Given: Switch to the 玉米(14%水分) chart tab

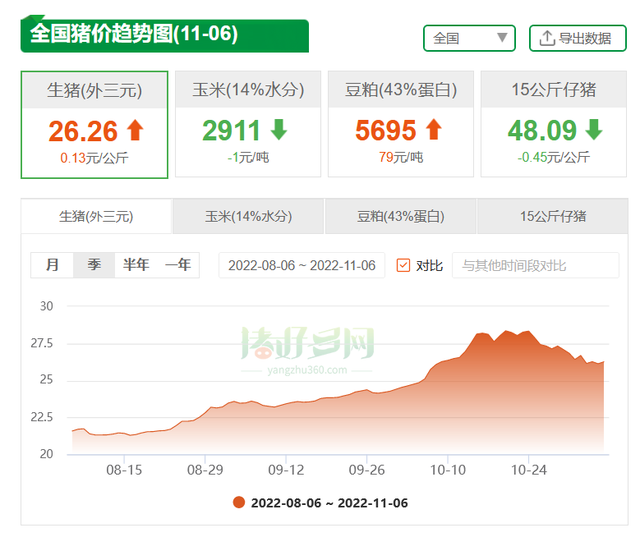Looking at the screenshot, I should click(248, 216).
